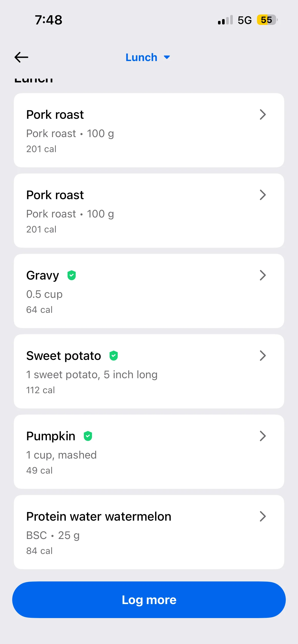
Task: Tap chevron on second Pork roast card
Action: coord(263,195)
